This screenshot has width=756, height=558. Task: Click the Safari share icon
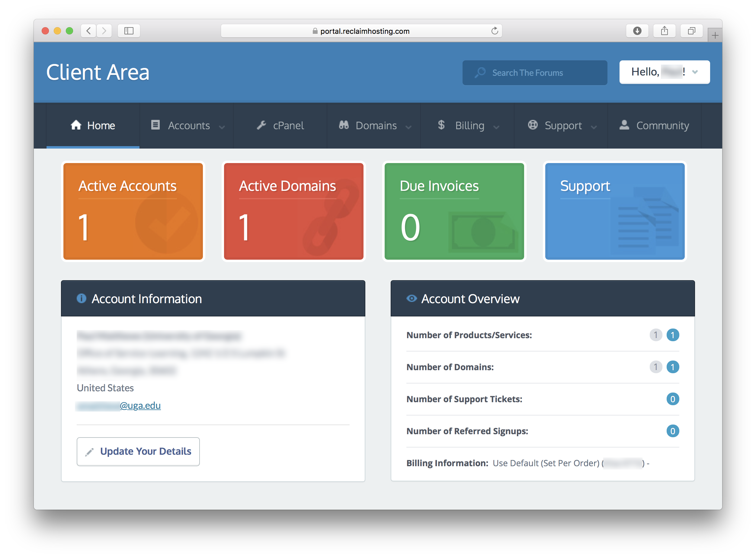(664, 31)
